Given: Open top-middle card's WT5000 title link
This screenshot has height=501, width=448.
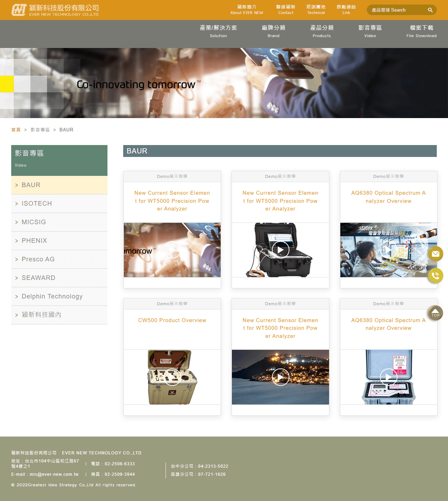Looking at the screenshot, I should (x=280, y=201).
